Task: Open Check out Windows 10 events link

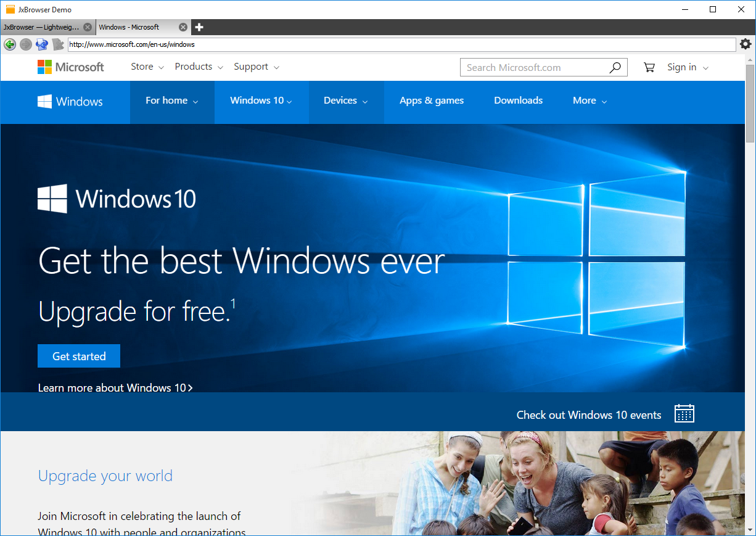Action: tap(589, 415)
